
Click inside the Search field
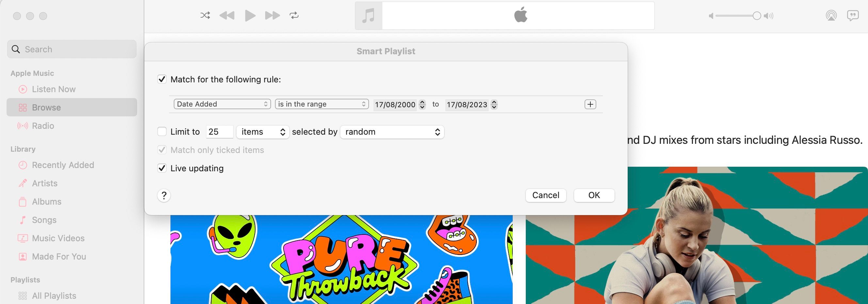click(72, 49)
